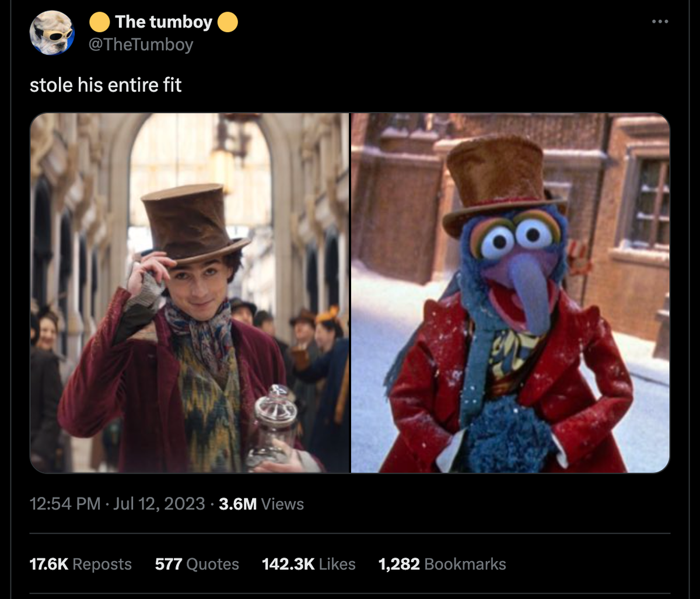Select the second yellow emoji after tumboy
This screenshot has height=599, width=700.
(x=228, y=22)
